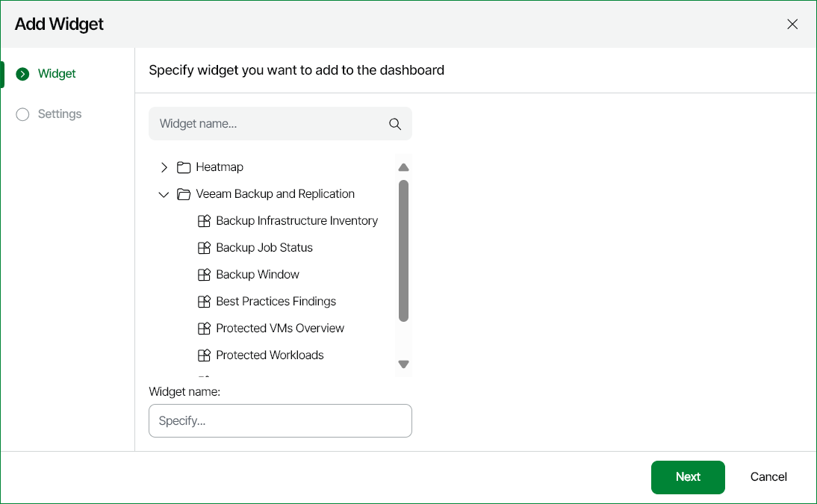The width and height of the screenshot is (817, 504).
Task: Select Protected Workloads widget
Action: coord(270,355)
